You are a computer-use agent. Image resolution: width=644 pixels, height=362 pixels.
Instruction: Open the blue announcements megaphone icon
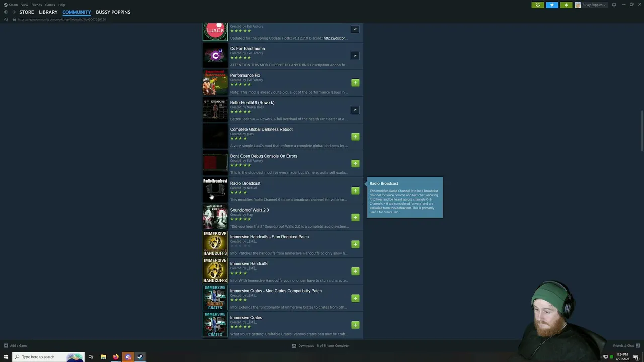click(552, 5)
